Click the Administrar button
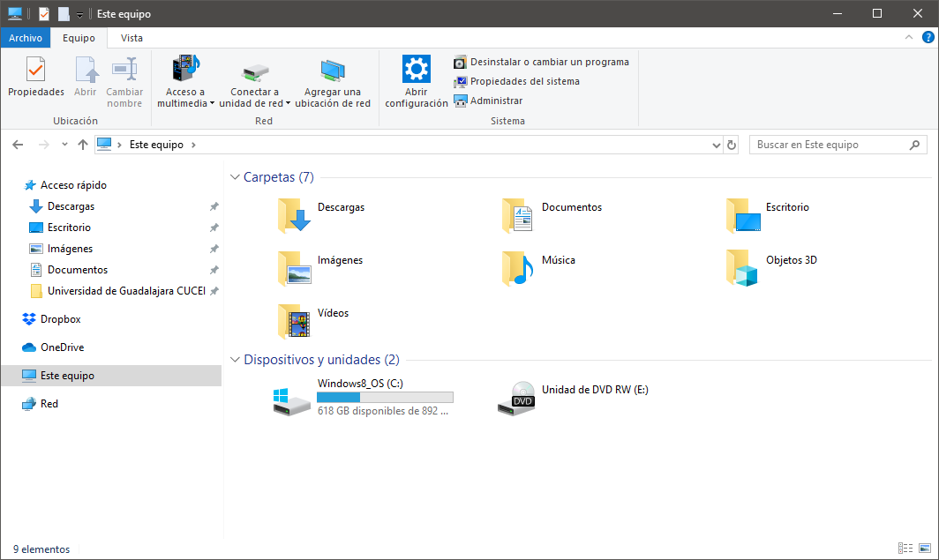The width and height of the screenshot is (939, 560). click(x=488, y=101)
